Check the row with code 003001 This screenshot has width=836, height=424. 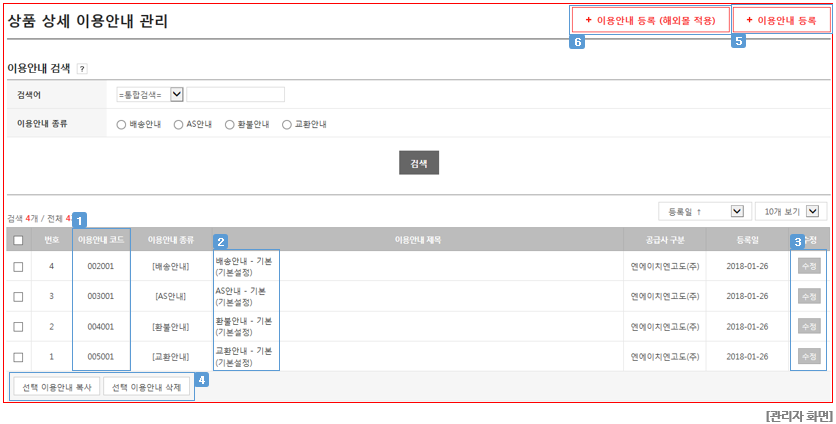pyautogui.click(x=18, y=297)
